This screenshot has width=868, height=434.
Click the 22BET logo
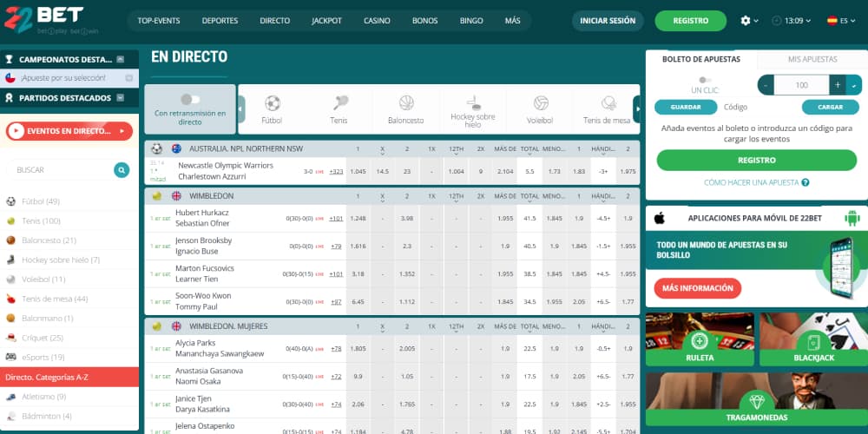pyautogui.click(x=43, y=20)
